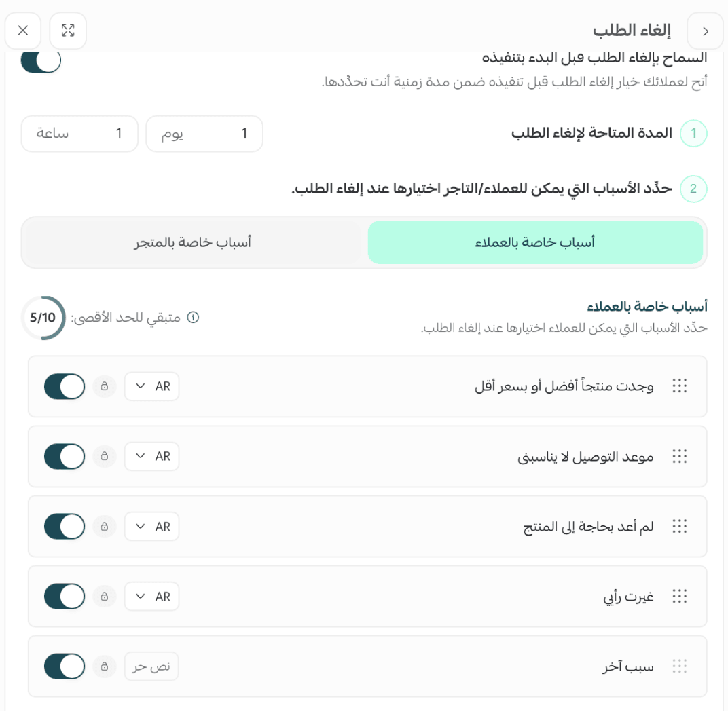
Task: Grab the drag handle for وجدت منتجاً أفضل
Action: click(x=679, y=386)
